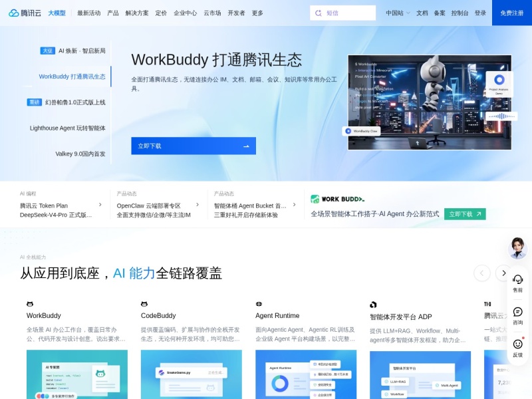Click the WorkBuddy 打通腾讯生态 headline
This screenshot has height=399, width=532.
[217, 60]
